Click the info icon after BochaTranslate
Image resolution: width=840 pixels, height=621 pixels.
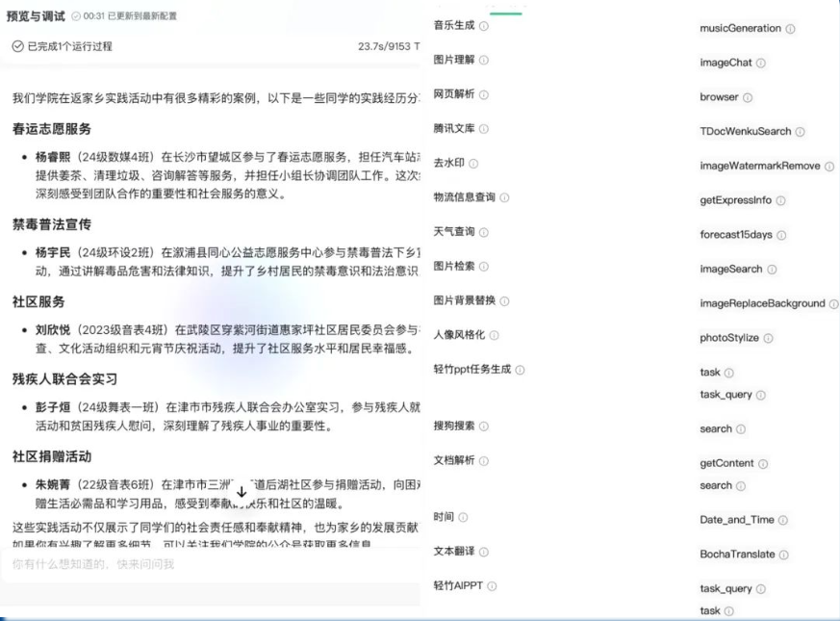784,555
